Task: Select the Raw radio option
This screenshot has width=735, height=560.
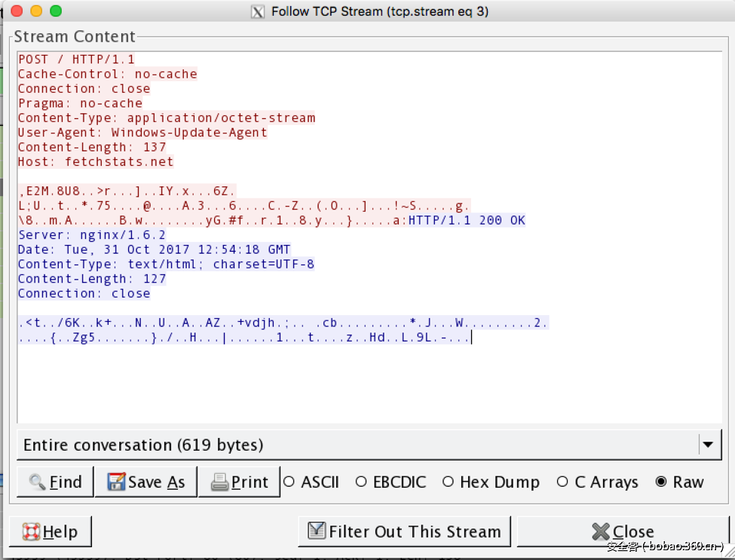Action: pyautogui.click(x=661, y=482)
